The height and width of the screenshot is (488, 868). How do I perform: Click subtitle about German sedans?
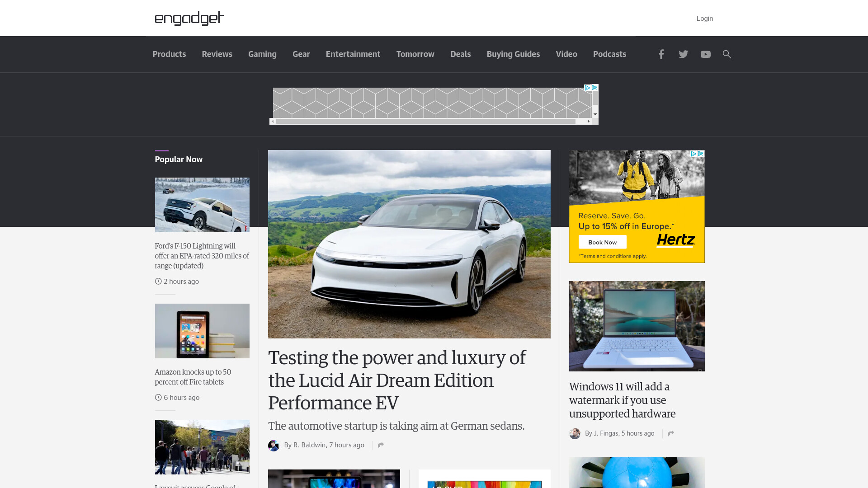tap(396, 426)
